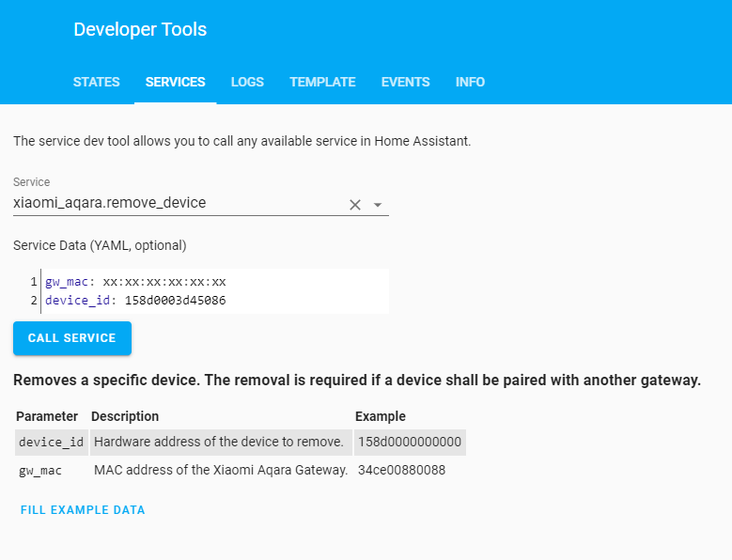Expand the Service dropdown arrow
Image resolution: width=732 pixels, height=560 pixels.
click(x=378, y=205)
